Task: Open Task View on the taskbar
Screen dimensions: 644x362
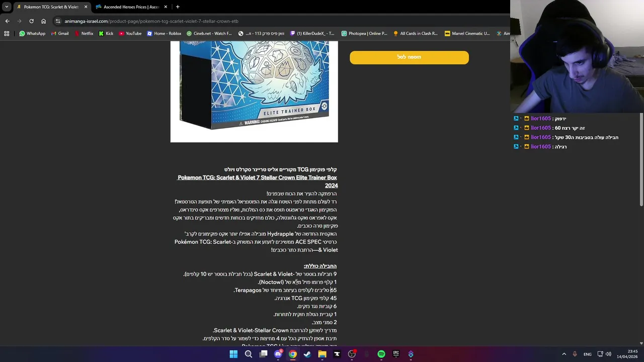Action: click(x=263, y=354)
